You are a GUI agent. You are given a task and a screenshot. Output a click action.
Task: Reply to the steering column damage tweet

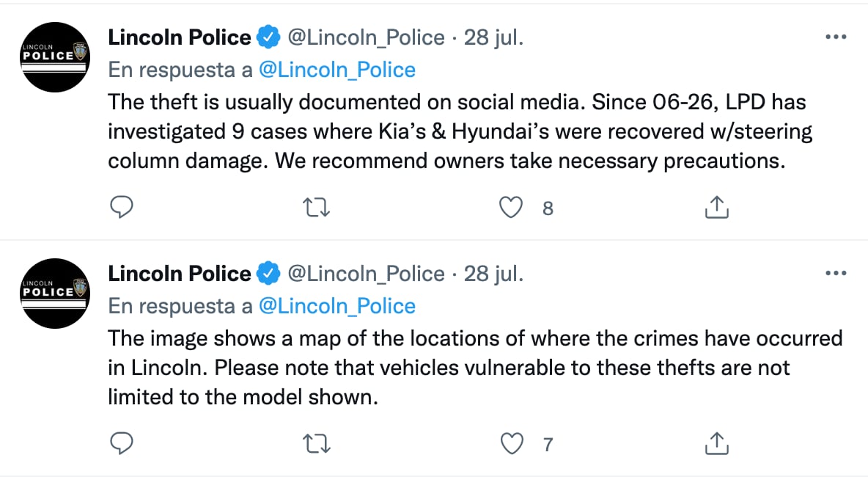(x=121, y=208)
